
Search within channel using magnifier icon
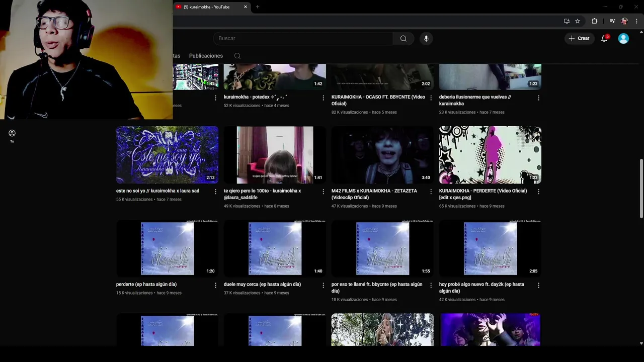click(x=237, y=56)
